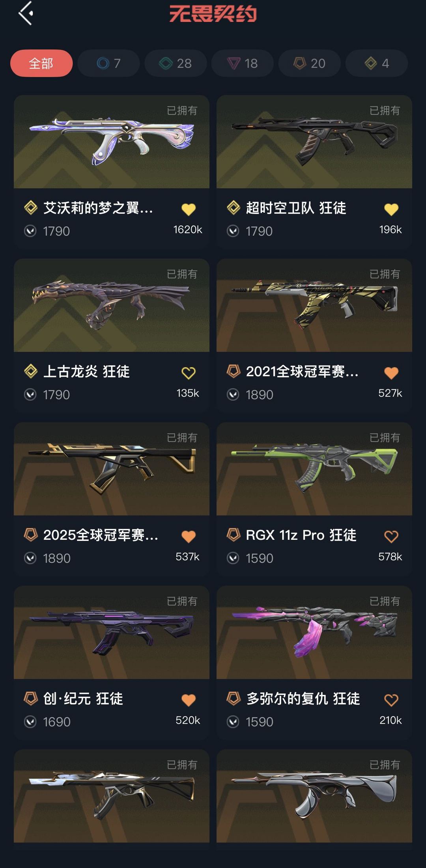Click the tier icon beside 超时空卫队 狂徒
This screenshot has height=868, width=426.
[x=234, y=207]
